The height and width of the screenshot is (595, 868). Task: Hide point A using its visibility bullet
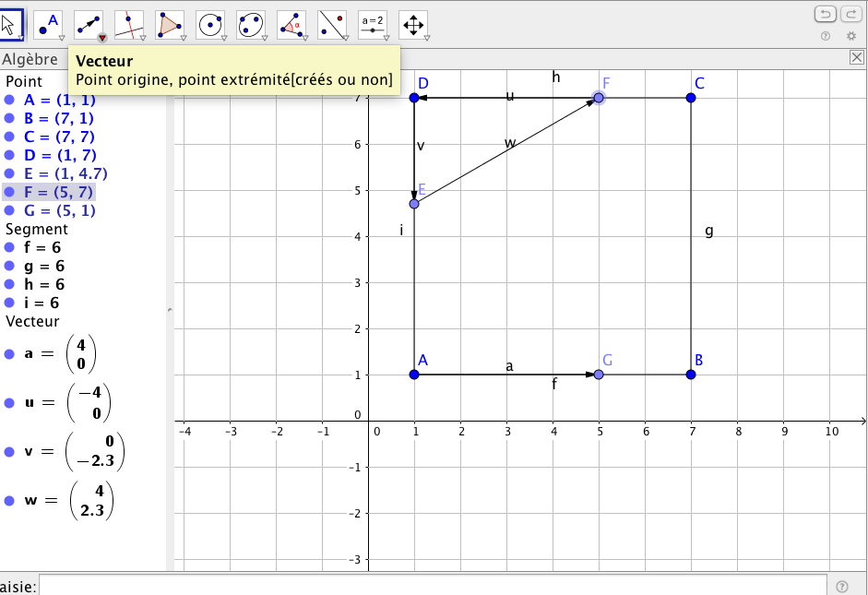[9, 101]
